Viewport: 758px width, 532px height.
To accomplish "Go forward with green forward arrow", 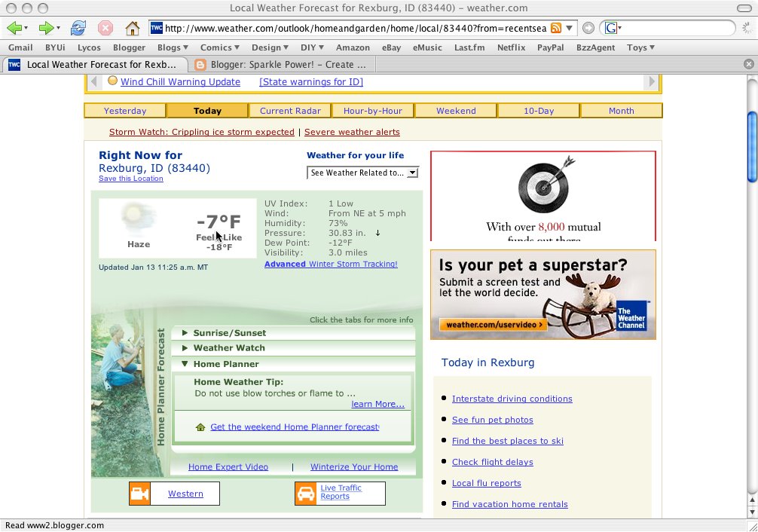I will (46, 28).
